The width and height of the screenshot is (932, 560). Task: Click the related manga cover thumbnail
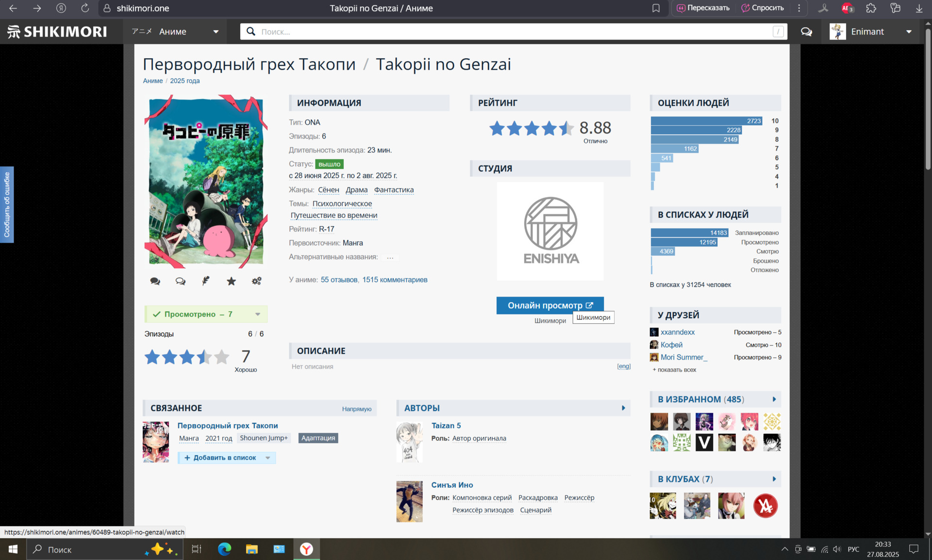[156, 442]
